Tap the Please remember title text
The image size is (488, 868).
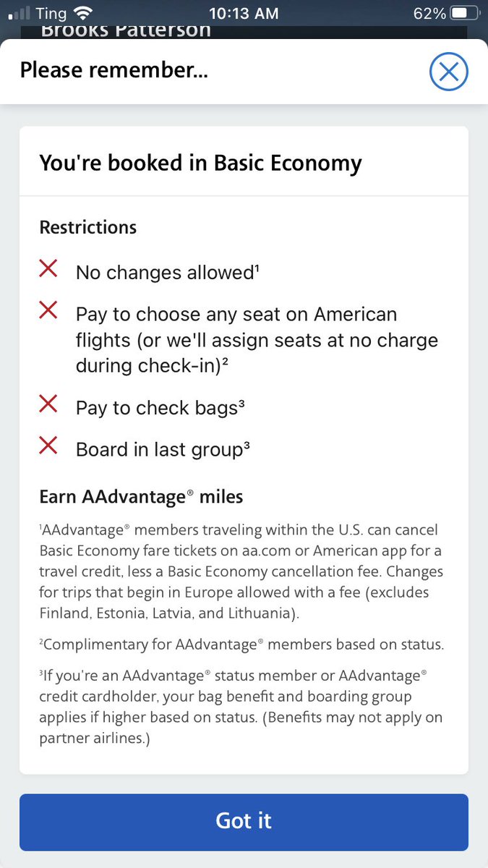114,71
